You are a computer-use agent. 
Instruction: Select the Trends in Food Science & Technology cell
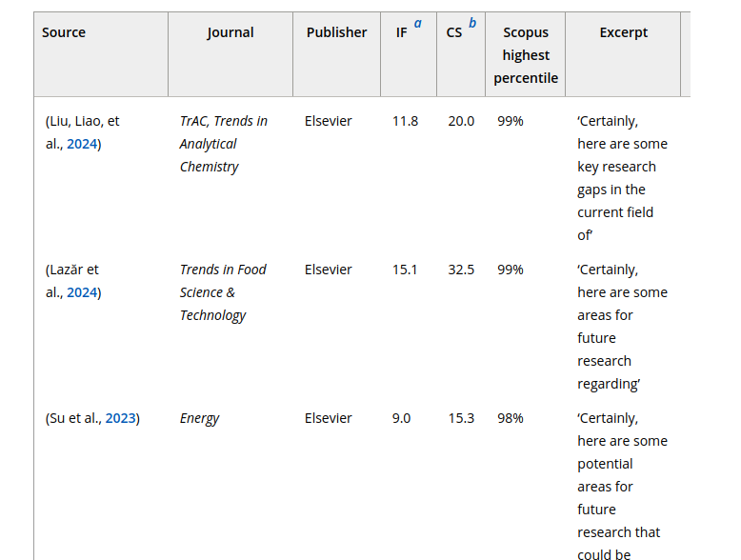[x=223, y=292]
